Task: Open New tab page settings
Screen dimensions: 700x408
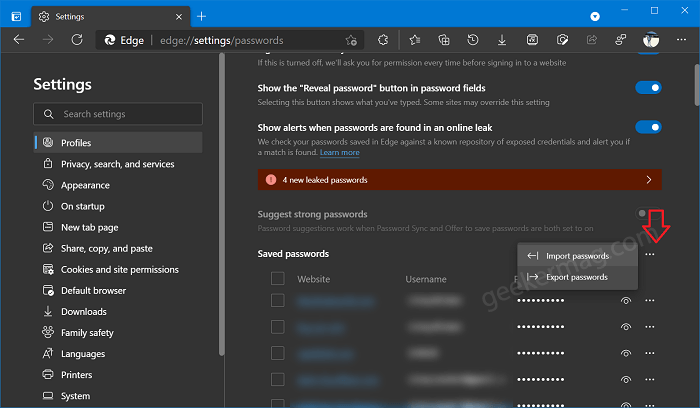Action: 118,227
